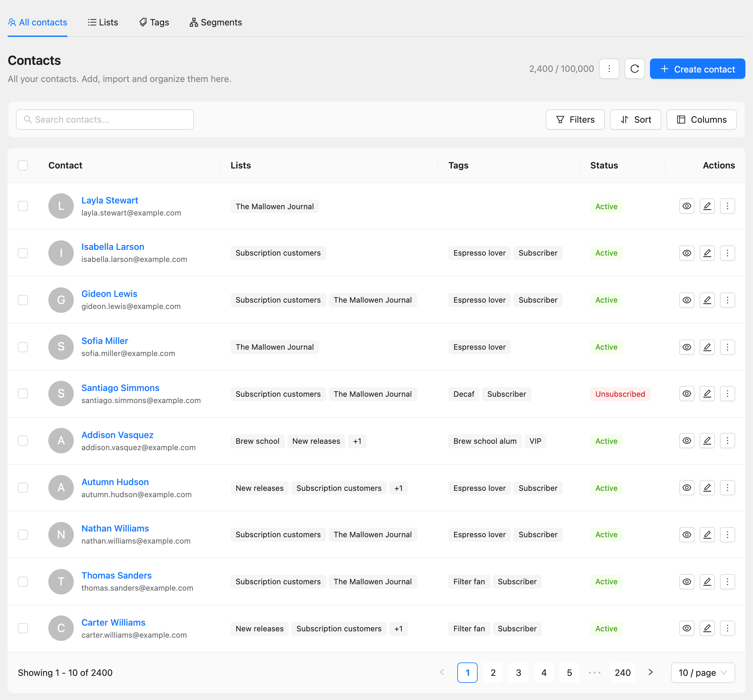
Task: Check the box for Thomas Sanders
Action: coord(23,581)
